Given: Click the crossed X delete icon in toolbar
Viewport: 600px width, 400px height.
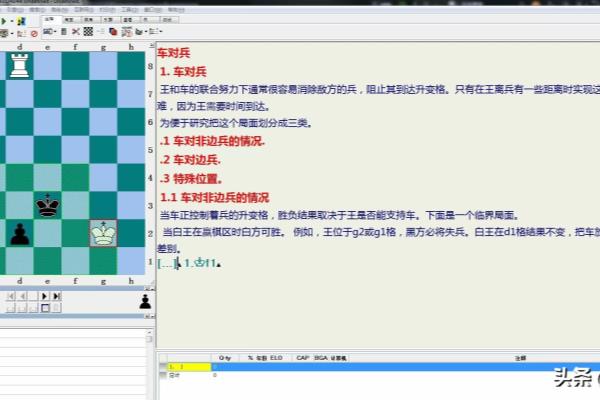Looking at the screenshot, I should tap(76, 31).
